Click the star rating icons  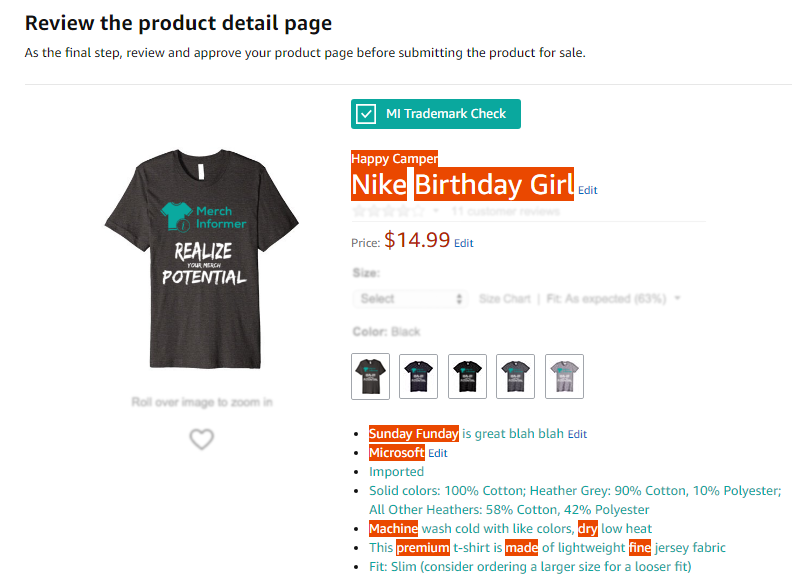pos(388,211)
